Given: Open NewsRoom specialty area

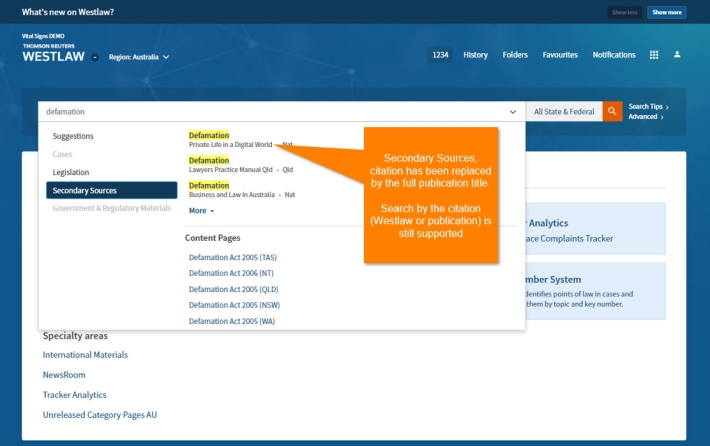Looking at the screenshot, I should (x=64, y=375).
